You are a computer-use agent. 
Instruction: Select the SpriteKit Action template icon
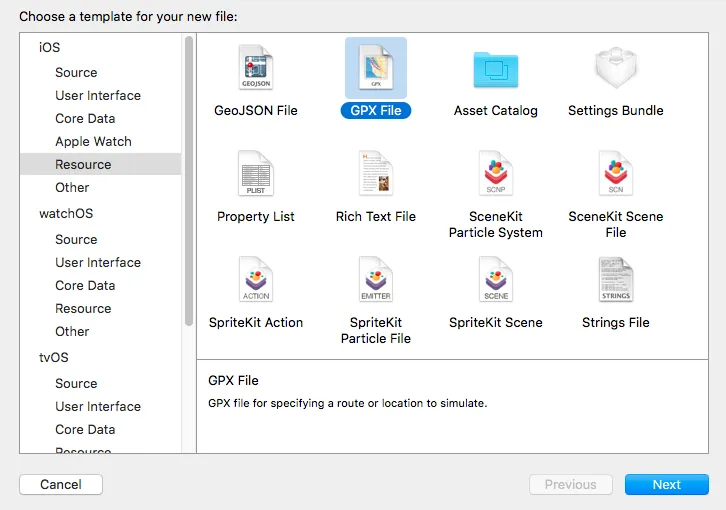click(x=256, y=280)
